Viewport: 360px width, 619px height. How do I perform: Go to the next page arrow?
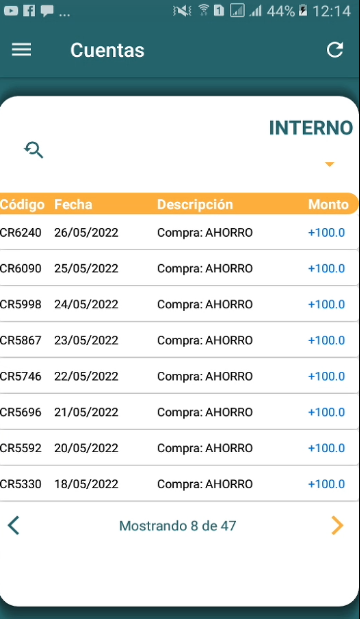click(x=337, y=526)
